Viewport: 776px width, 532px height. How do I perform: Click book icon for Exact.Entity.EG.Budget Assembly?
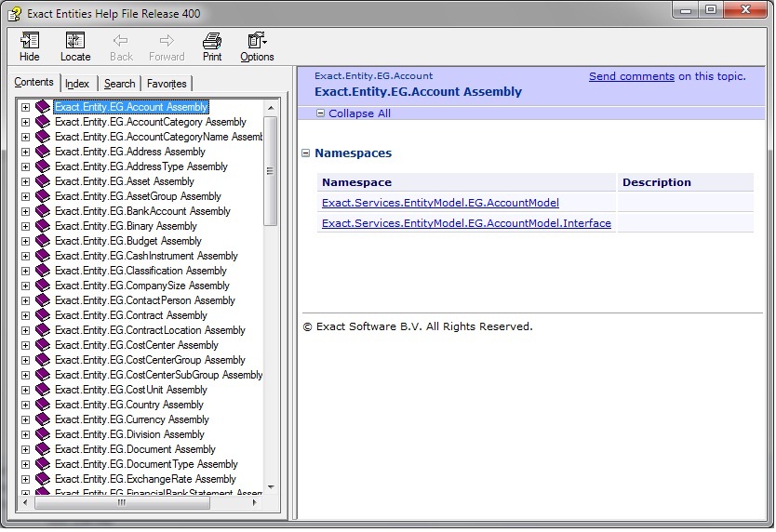(x=43, y=241)
